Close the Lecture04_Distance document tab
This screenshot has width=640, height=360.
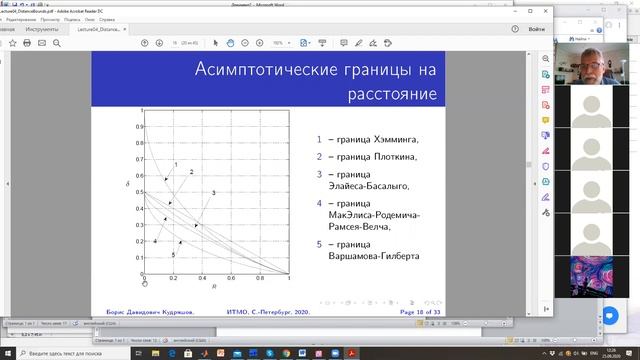click(x=124, y=29)
